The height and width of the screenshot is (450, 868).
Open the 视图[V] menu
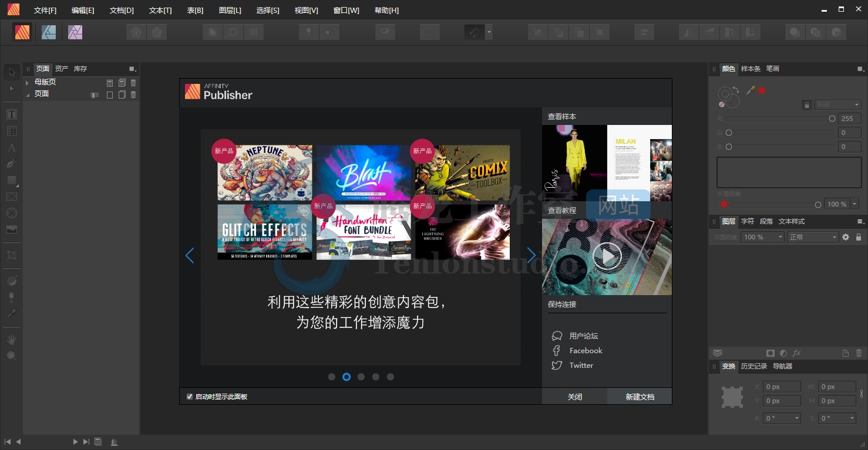pyautogui.click(x=306, y=11)
